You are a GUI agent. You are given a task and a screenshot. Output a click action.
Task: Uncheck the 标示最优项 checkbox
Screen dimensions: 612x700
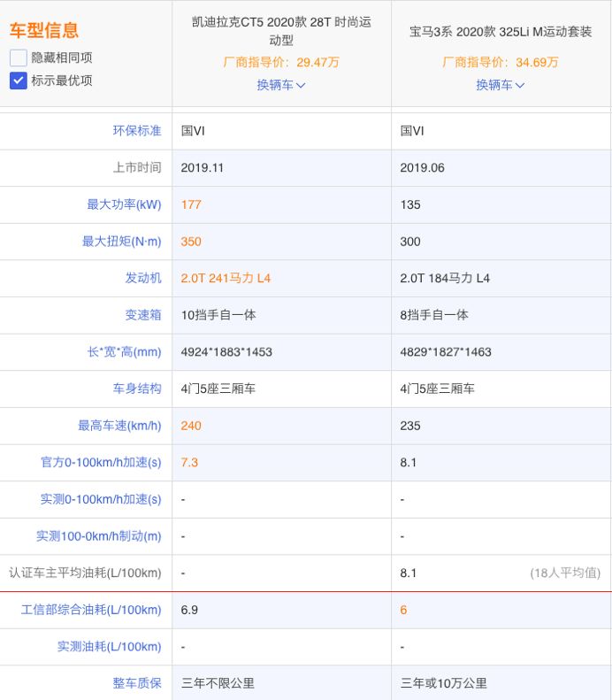point(19,81)
